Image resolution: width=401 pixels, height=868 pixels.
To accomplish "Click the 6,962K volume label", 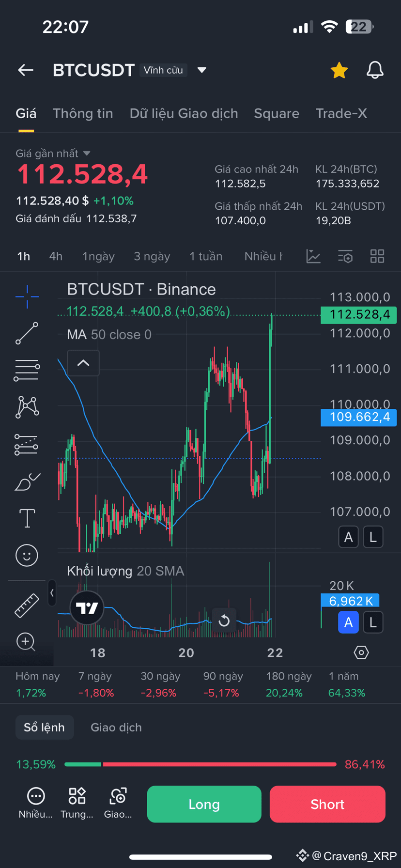I will [x=350, y=601].
